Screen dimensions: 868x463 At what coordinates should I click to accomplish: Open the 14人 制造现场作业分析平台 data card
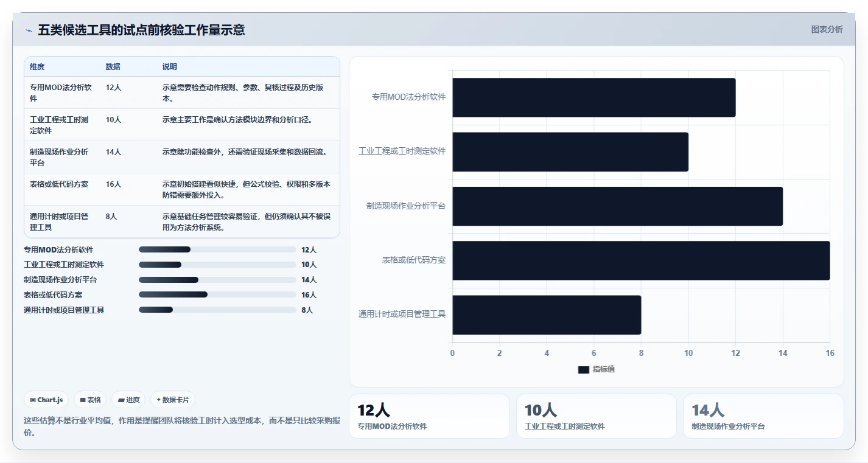[x=763, y=416]
